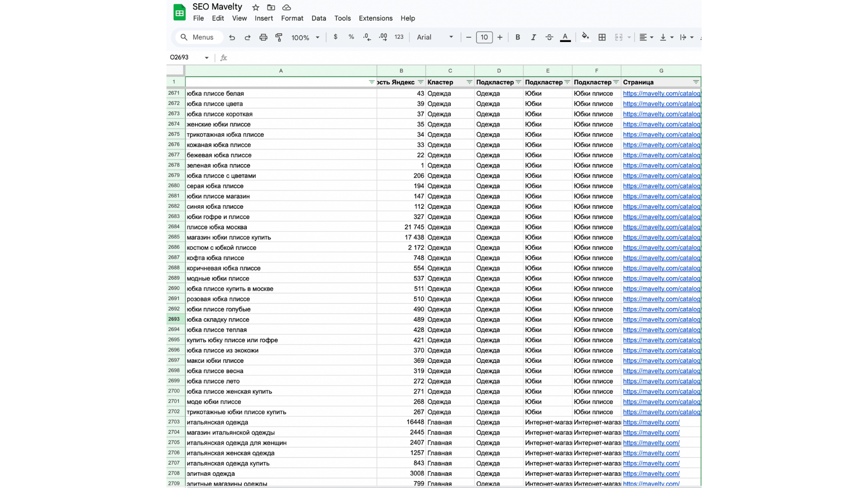Click the move to folder icon
The image size is (868, 488).
click(x=271, y=7)
